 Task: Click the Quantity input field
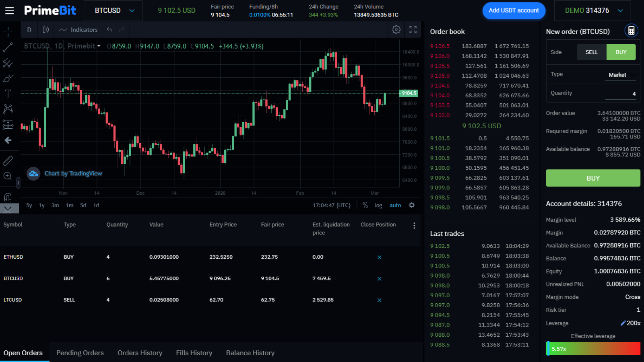point(620,94)
